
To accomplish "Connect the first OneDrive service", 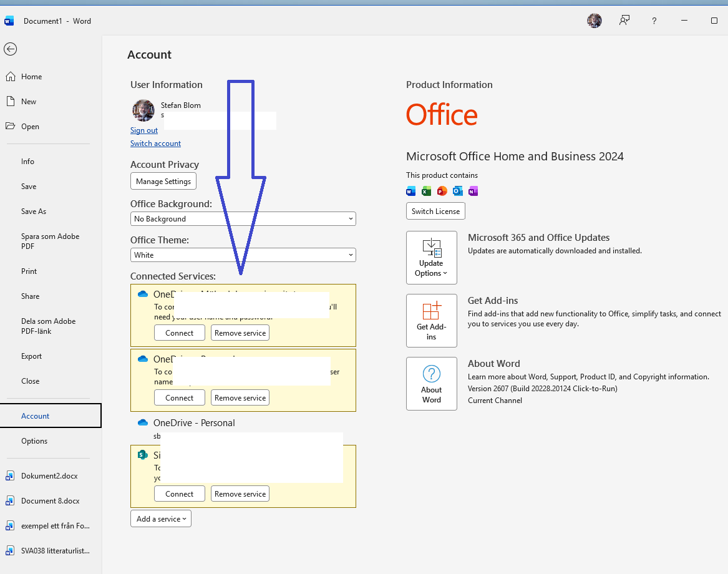I will coord(179,333).
